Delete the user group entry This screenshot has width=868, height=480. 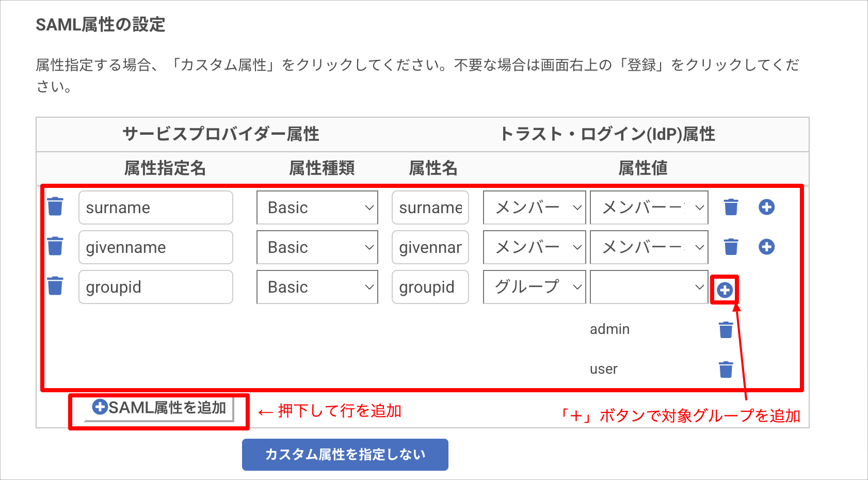click(726, 369)
